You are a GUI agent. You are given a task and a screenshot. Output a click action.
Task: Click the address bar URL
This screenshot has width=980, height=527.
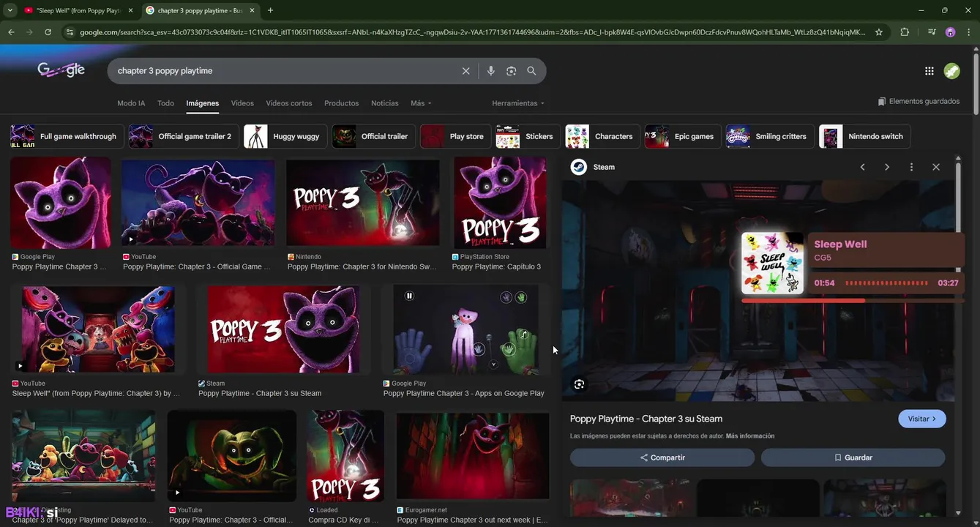[472, 32]
